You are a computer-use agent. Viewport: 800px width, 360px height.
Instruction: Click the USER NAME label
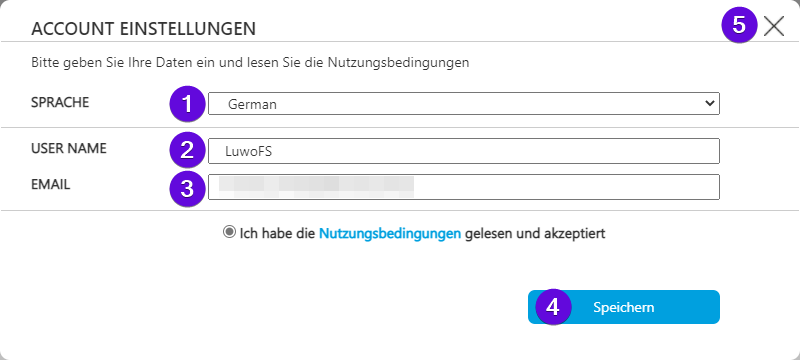point(68,148)
